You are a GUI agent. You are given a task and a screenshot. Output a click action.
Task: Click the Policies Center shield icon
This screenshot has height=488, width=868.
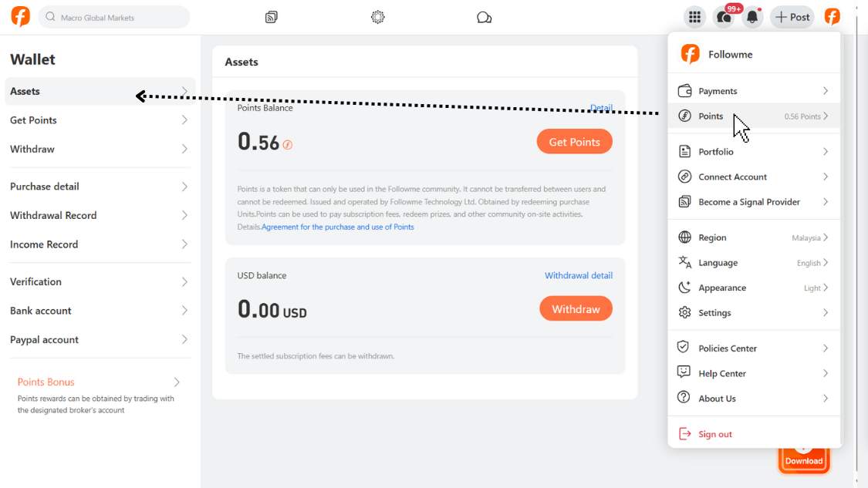(x=683, y=348)
